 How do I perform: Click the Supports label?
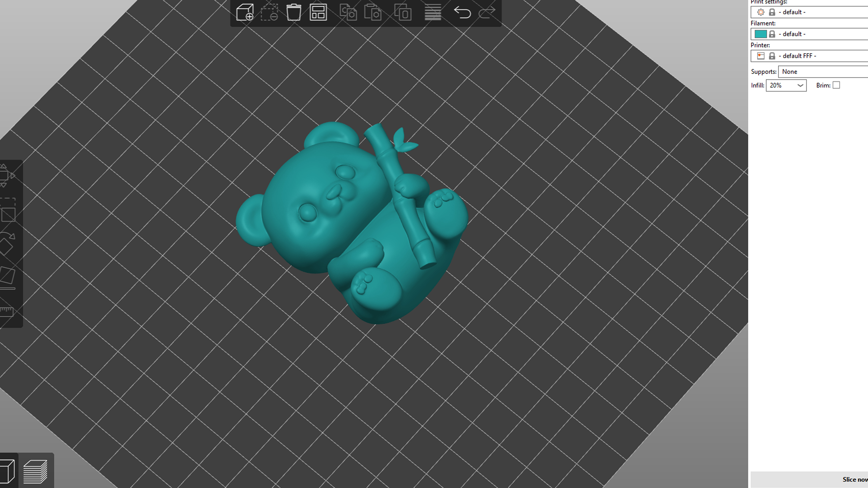(763, 72)
